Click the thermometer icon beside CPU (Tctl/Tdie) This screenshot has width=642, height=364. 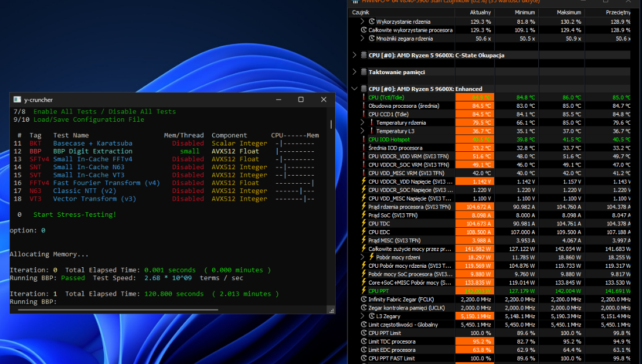(x=364, y=97)
